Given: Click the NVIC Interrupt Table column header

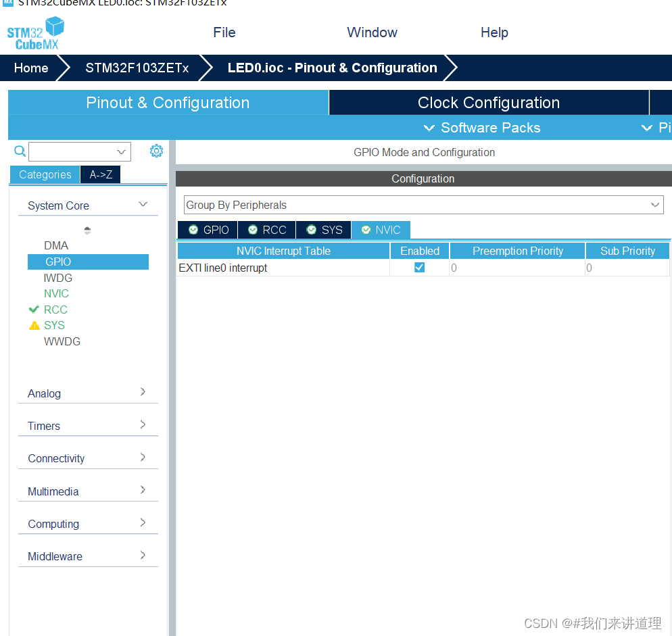Looking at the screenshot, I should click(x=283, y=251).
